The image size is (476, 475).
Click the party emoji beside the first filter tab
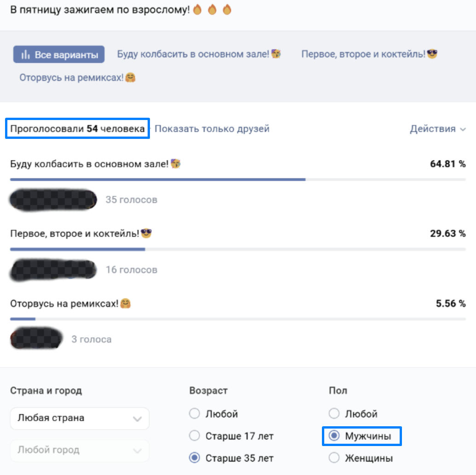[x=276, y=54]
